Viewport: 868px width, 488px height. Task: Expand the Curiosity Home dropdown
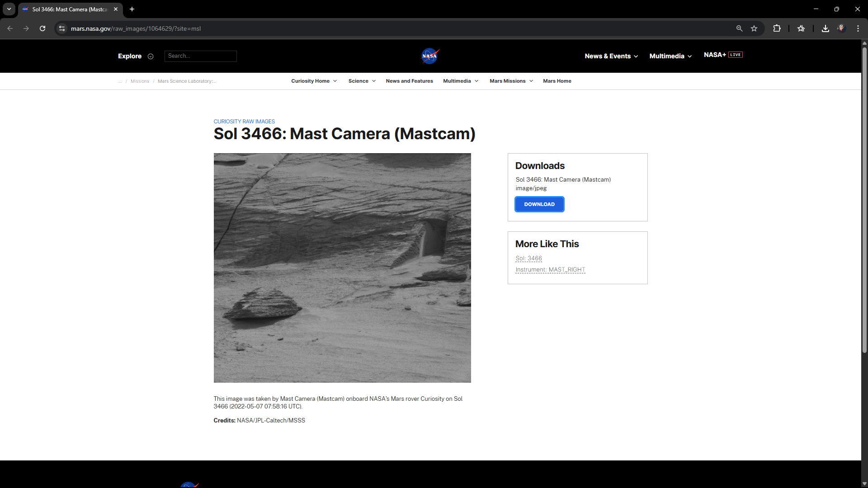pyautogui.click(x=314, y=81)
